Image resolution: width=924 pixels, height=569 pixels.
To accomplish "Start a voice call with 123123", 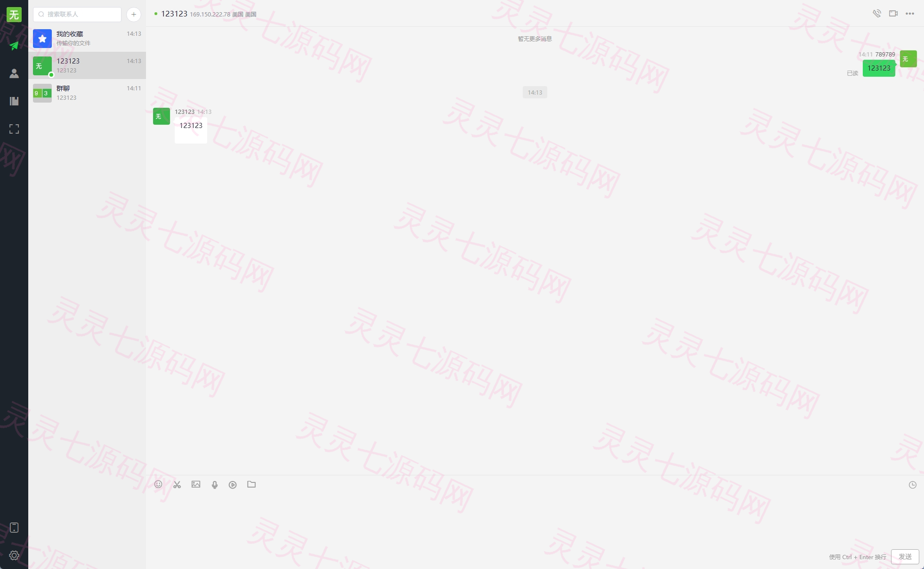I will (x=876, y=14).
